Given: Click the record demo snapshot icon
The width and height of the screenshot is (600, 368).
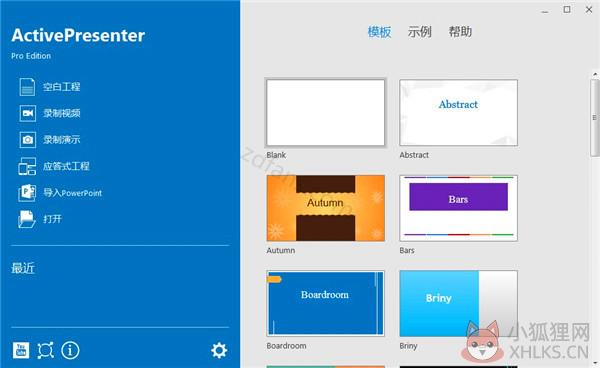Looking at the screenshot, I should click(27, 140).
